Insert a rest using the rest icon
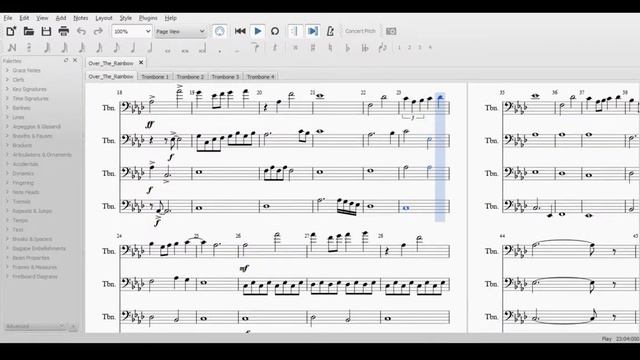The width and height of the screenshot is (640, 360). [275, 48]
